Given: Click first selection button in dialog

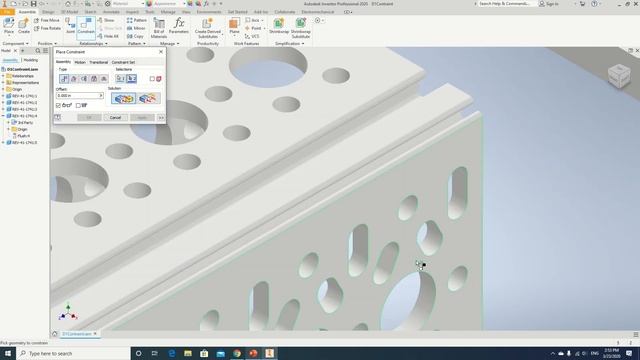Looking at the screenshot, I should [x=120, y=78].
